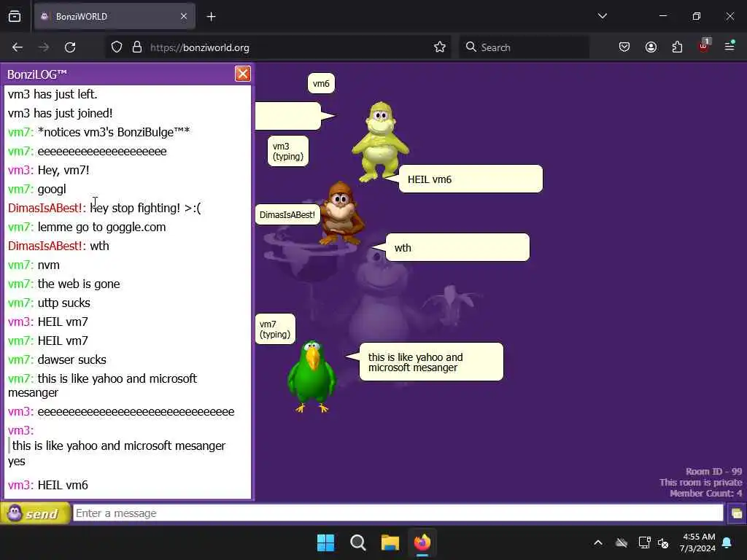
Task: Click log line 'vm3 has just joined!'
Action: click(x=60, y=113)
